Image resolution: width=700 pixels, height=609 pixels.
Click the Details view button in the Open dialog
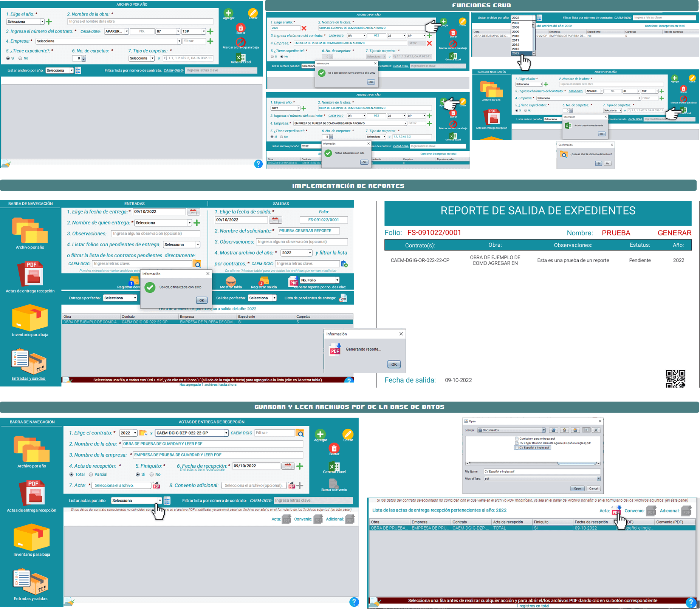click(x=596, y=430)
